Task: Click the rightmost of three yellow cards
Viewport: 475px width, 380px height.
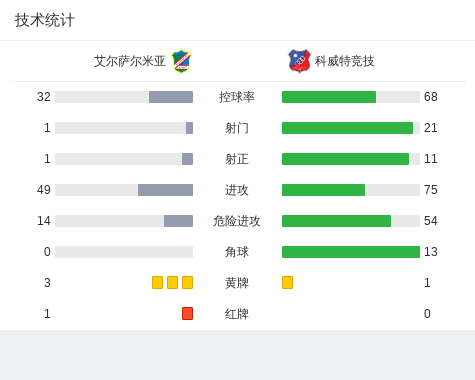Action: coord(187,283)
